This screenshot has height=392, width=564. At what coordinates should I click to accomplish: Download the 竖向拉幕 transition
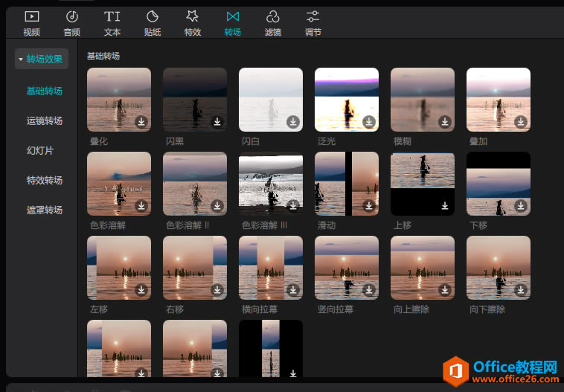369,289
